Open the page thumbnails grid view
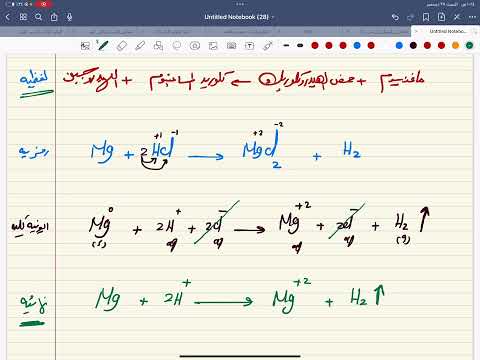480x360 pixels. [23, 17]
